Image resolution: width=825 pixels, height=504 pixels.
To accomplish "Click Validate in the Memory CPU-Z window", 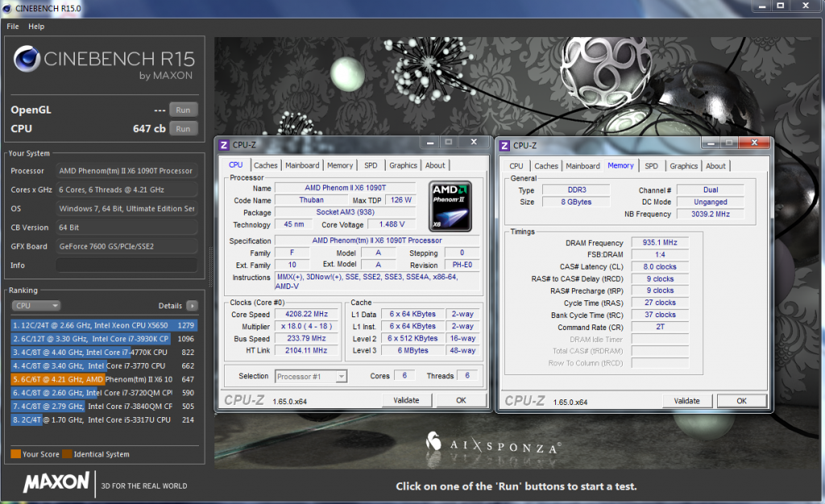I will pyautogui.click(x=686, y=400).
